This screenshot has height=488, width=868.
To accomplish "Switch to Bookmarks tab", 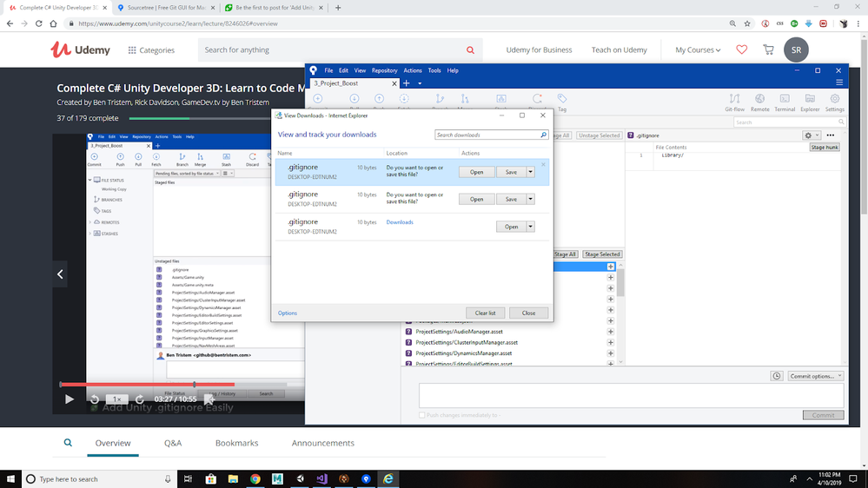I will click(x=237, y=443).
